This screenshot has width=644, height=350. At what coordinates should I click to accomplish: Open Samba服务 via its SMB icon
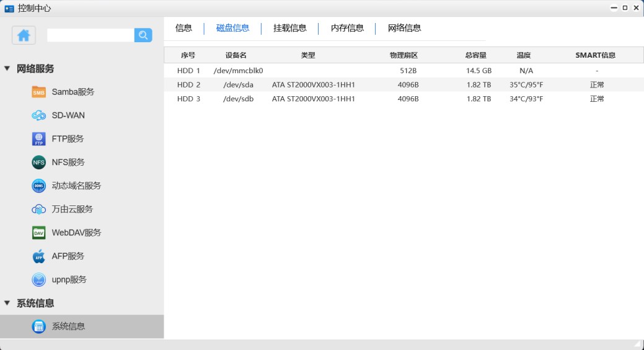point(39,92)
